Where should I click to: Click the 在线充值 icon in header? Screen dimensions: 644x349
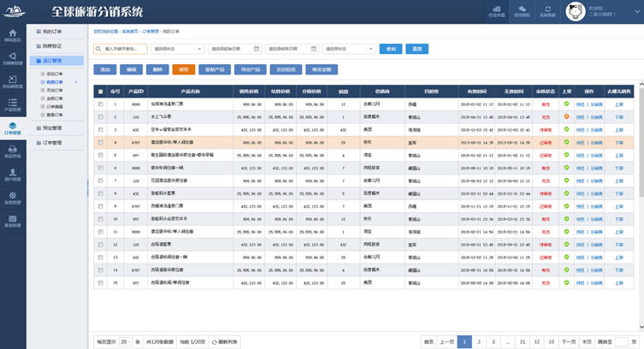pyautogui.click(x=496, y=12)
